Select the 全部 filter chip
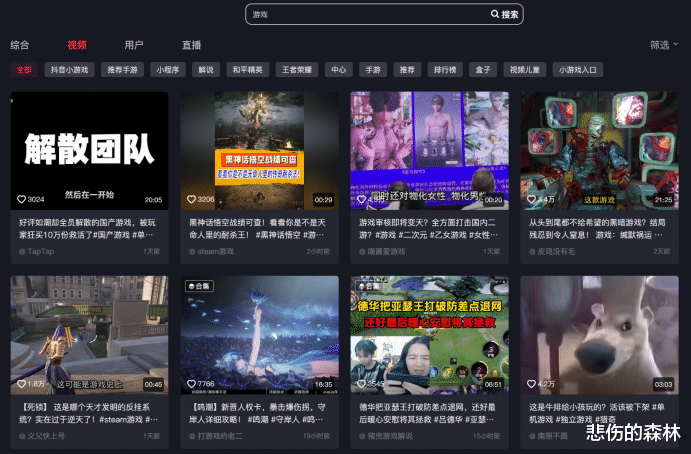The width and height of the screenshot is (691, 454). [x=24, y=70]
